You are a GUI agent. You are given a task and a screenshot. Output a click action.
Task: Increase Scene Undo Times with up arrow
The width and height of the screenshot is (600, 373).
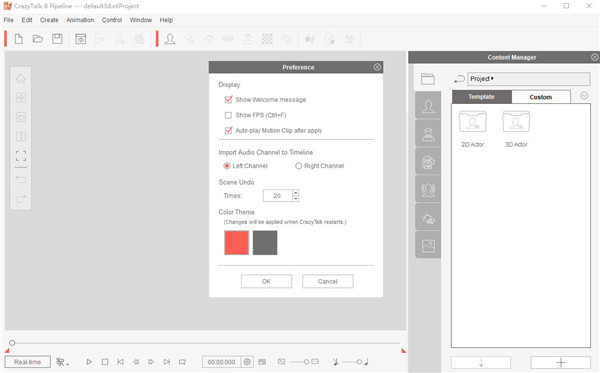click(295, 192)
